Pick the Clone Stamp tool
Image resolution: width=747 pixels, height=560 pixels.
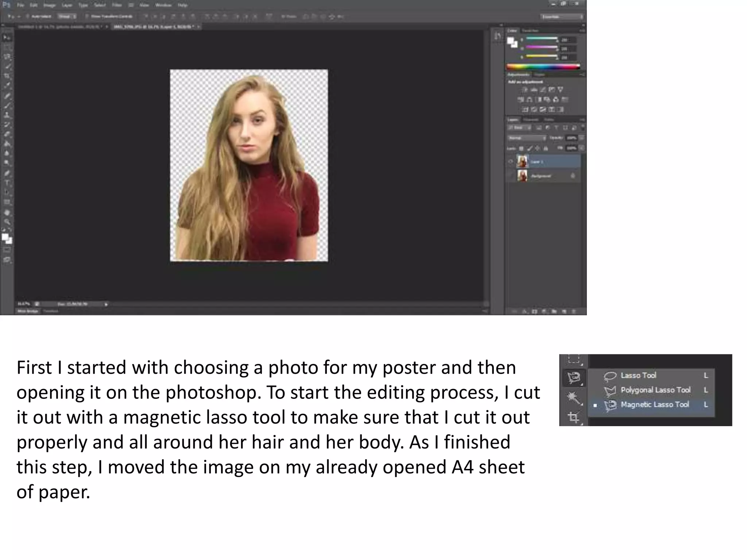click(x=7, y=115)
